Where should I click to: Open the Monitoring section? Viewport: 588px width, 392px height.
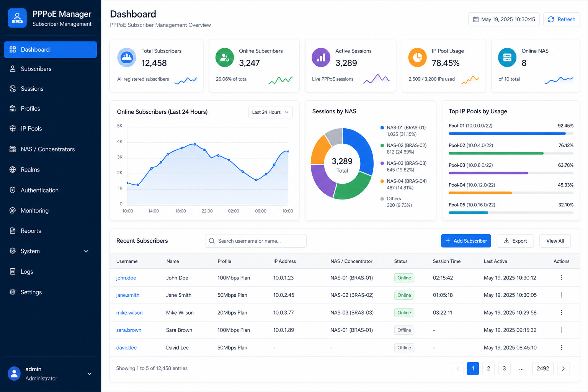[x=50, y=211]
